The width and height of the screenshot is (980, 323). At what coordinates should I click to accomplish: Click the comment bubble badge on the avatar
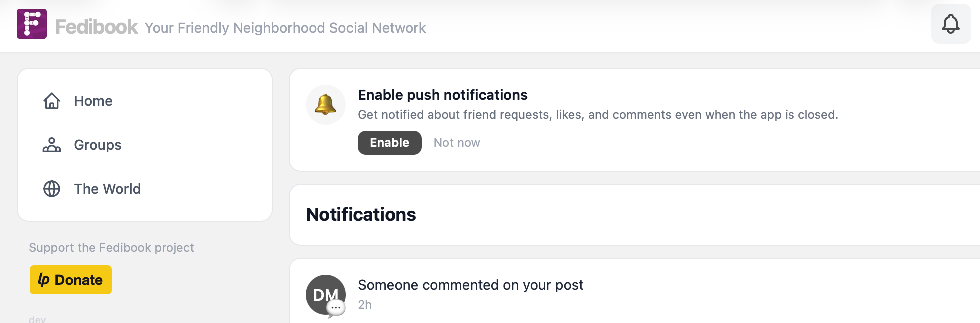click(x=336, y=308)
